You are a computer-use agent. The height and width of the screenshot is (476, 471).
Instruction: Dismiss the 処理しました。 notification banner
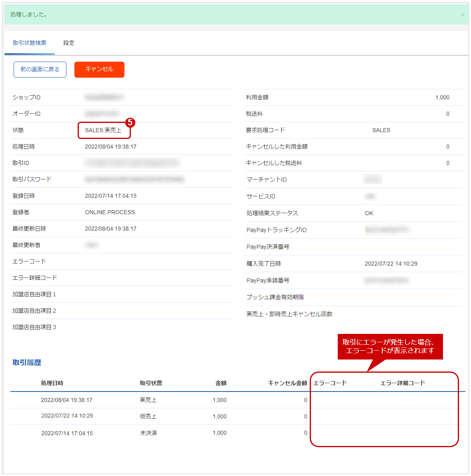point(463,14)
